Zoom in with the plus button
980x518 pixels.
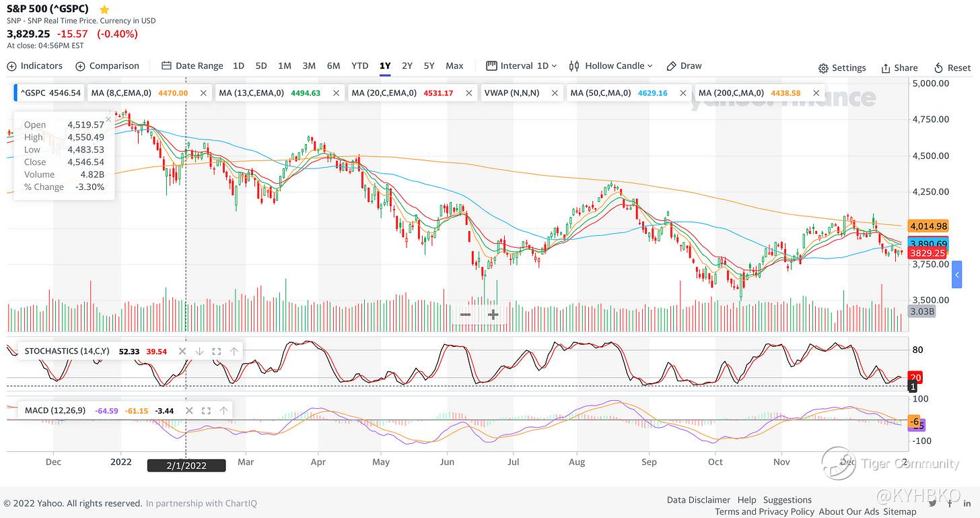493,315
